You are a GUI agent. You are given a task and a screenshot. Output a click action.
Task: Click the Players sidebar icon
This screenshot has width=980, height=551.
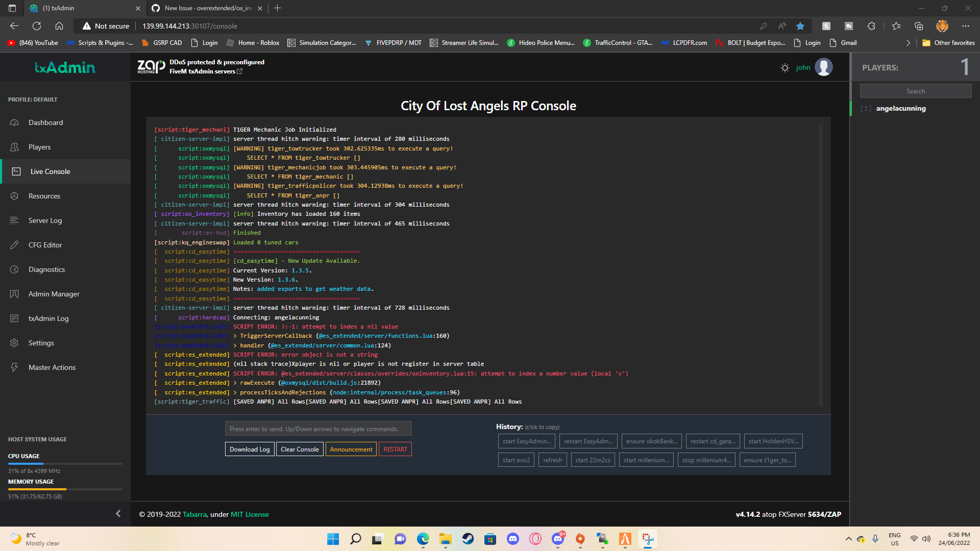pyautogui.click(x=14, y=147)
